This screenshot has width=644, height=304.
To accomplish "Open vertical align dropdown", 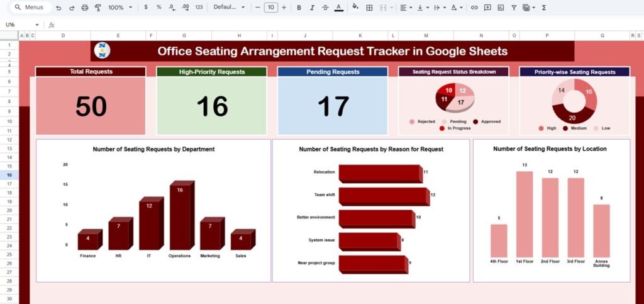I will pos(423,8).
